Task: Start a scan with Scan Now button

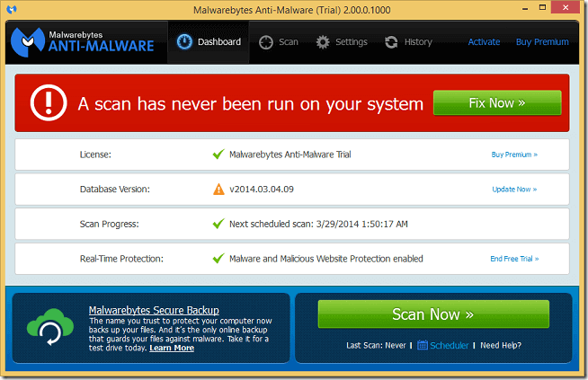Action: 433,314
